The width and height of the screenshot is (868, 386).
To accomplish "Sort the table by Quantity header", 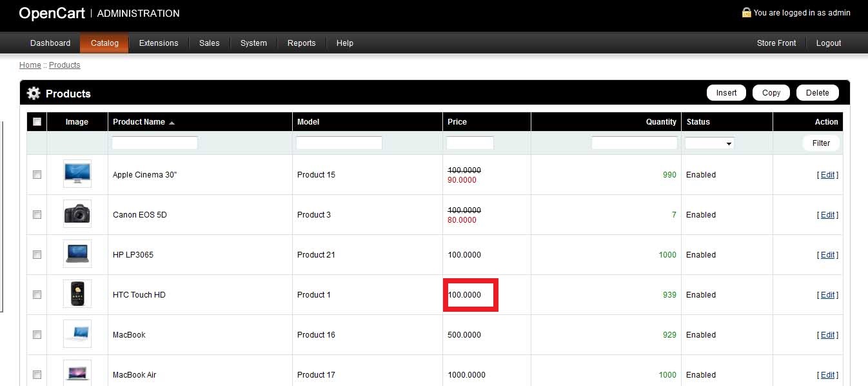I will click(661, 122).
